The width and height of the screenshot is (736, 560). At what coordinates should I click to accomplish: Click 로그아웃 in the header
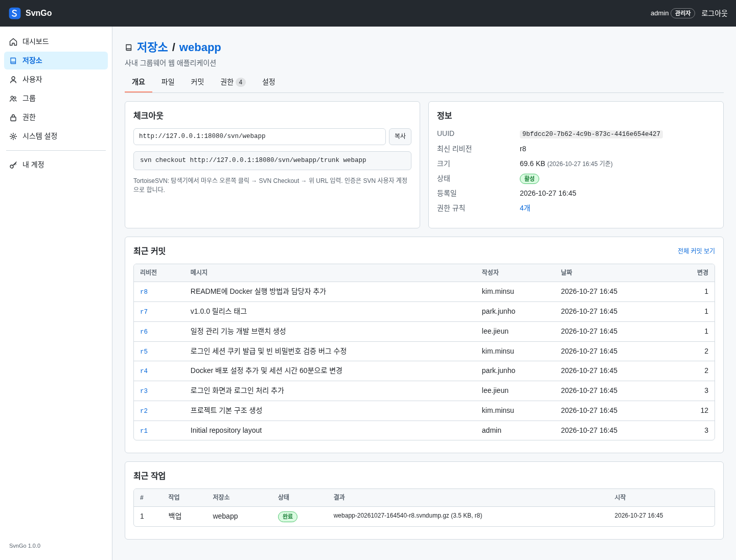pyautogui.click(x=715, y=13)
